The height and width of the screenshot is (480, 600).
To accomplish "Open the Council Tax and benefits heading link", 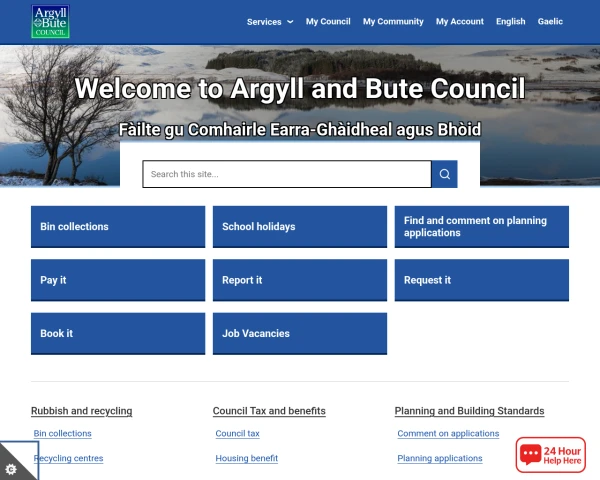I will (x=269, y=411).
